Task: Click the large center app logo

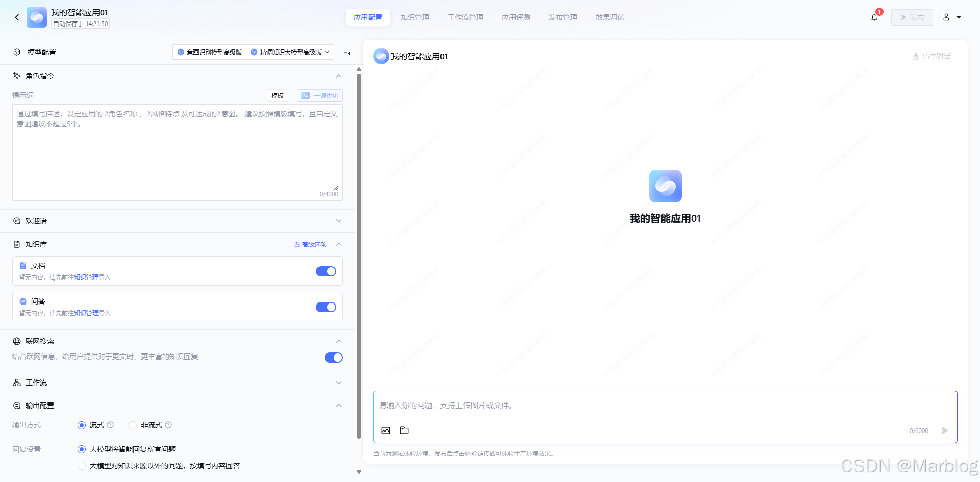Action: pyautogui.click(x=666, y=186)
